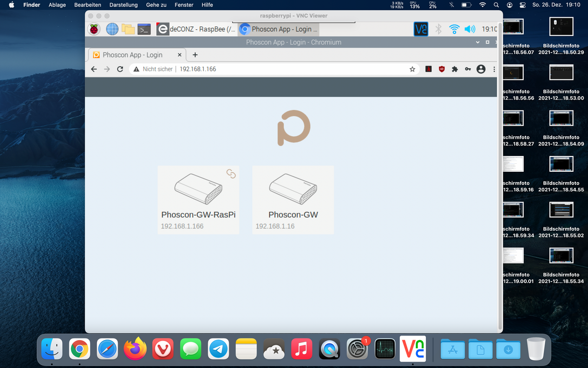Open the Apple menu

pyautogui.click(x=11, y=5)
